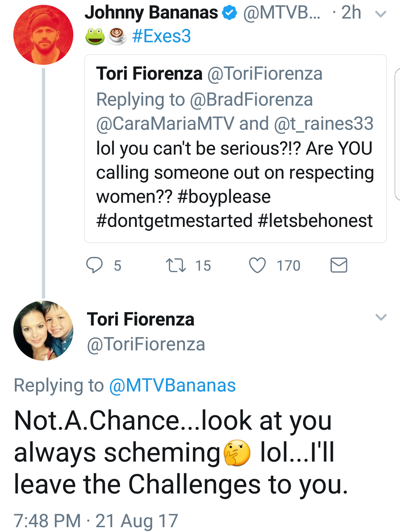Share tweet via direct message envelope
Image resolution: width=400 pixels, height=532 pixels.
point(339,265)
